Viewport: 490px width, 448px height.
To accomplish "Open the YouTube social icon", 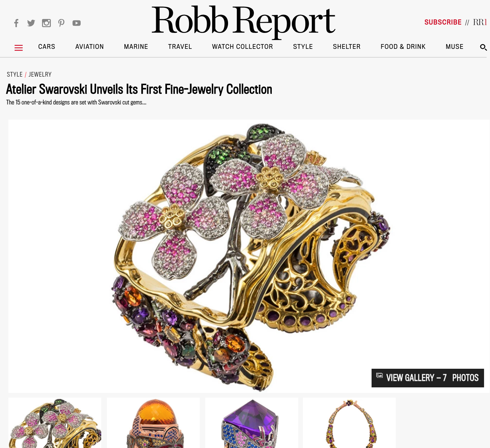I will pyautogui.click(x=77, y=23).
